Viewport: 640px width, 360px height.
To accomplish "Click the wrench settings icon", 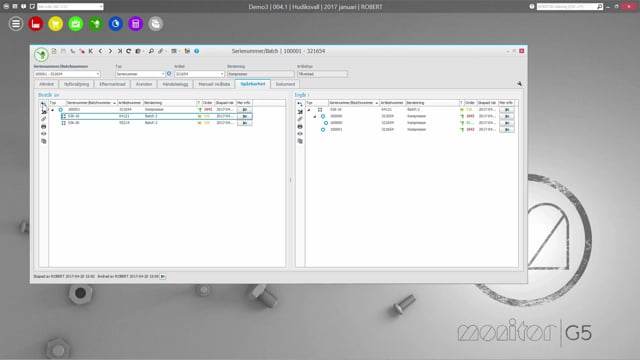I will [x=519, y=83].
